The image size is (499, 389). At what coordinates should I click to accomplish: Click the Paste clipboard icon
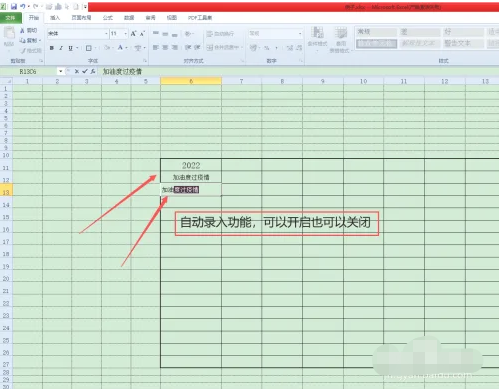coord(9,33)
